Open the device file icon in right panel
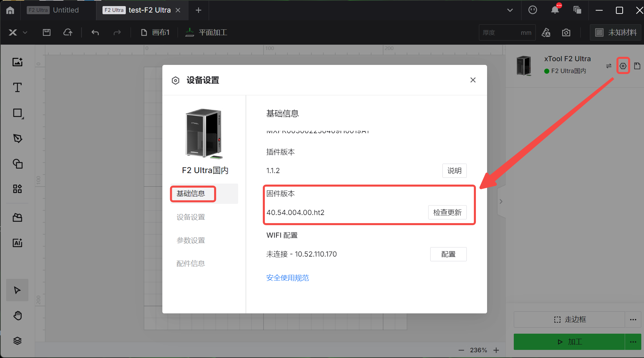 tap(637, 66)
